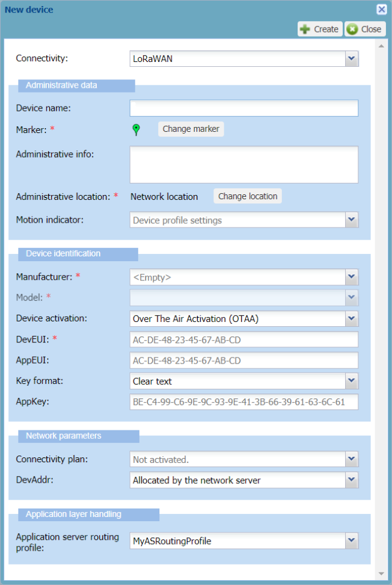This screenshot has height=585, width=392.
Task: Click the AppKey input field
Action: coord(244,402)
